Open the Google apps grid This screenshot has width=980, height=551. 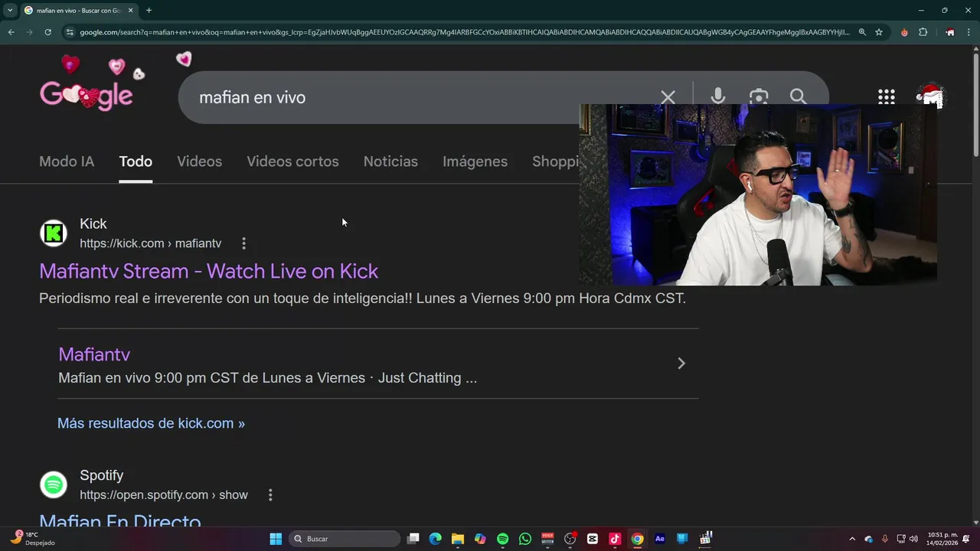pos(886,96)
